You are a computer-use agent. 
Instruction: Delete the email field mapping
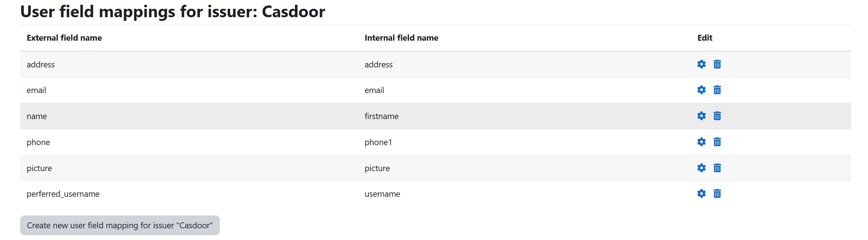pos(717,90)
